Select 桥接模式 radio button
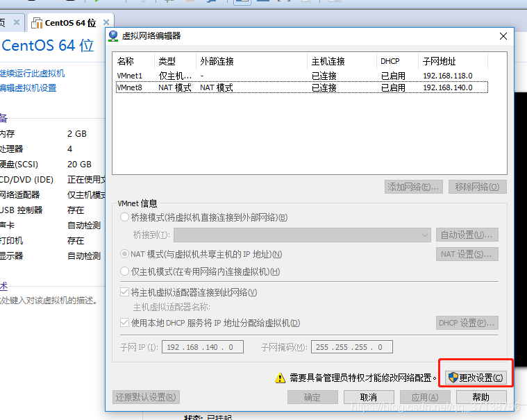 pos(125,217)
